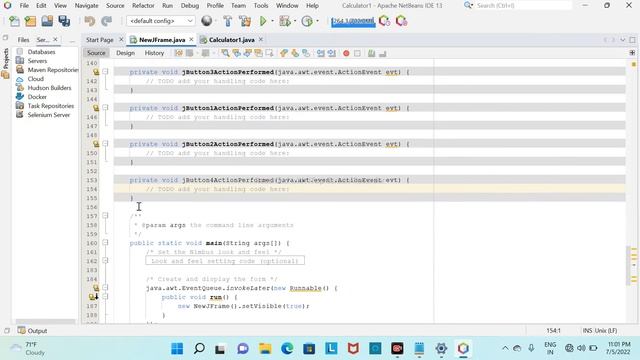Viewport: 640px width, 360px height.
Task: Select Selenium Server node
Action: [x=49, y=115]
